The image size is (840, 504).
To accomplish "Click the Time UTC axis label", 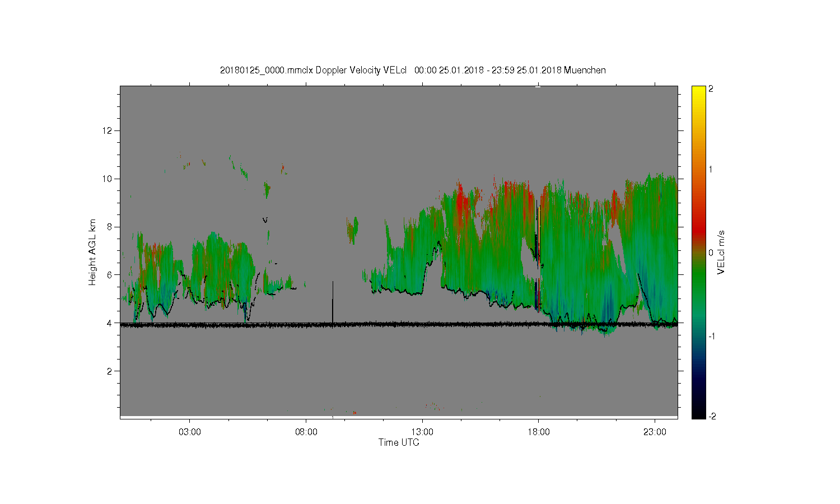I will 399,442.
